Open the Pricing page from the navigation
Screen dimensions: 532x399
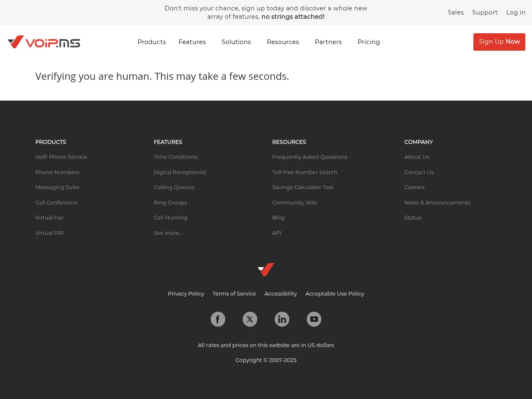point(369,42)
